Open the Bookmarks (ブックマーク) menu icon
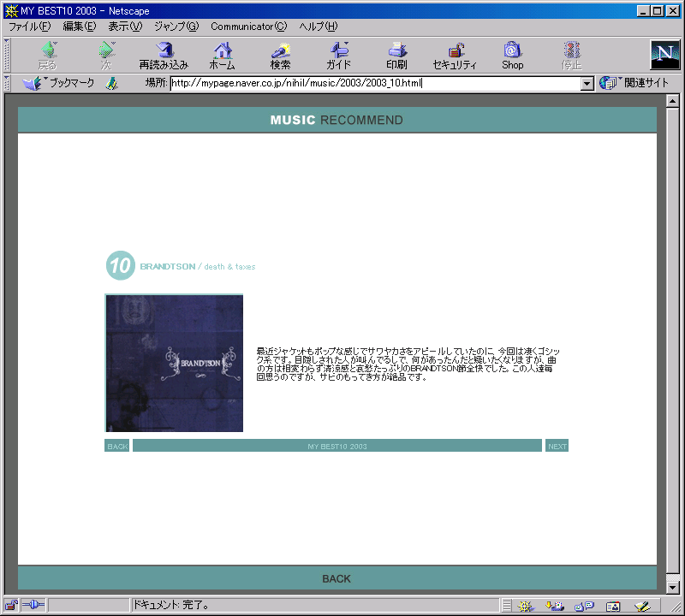The width and height of the screenshot is (685, 616). tap(58, 83)
